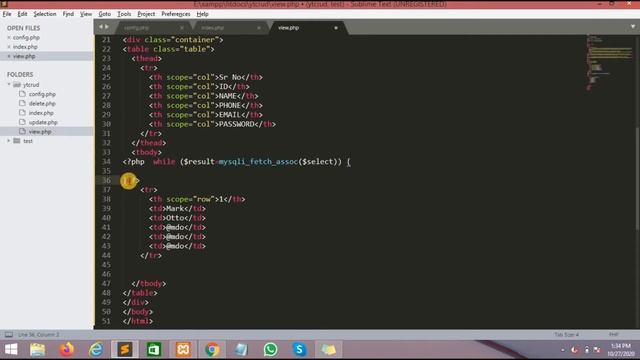Open the View menu
Viewport: 640px width, 360px height.
point(86,14)
